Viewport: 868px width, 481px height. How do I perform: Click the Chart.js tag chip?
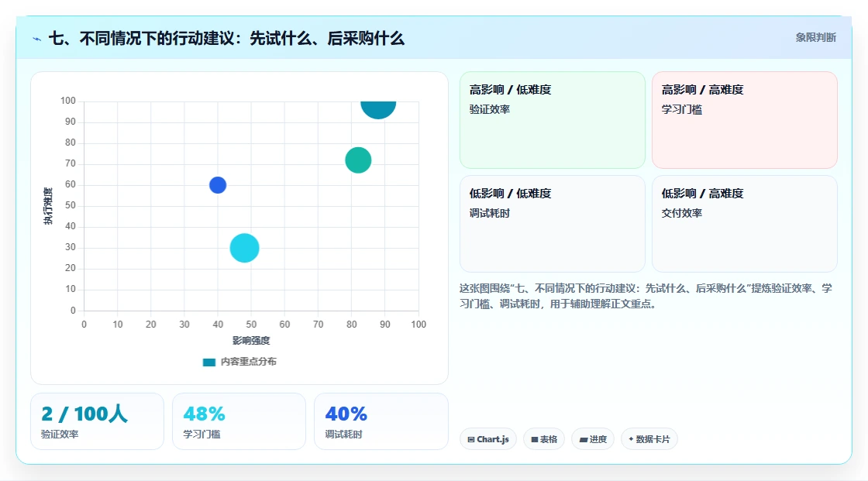(488, 439)
